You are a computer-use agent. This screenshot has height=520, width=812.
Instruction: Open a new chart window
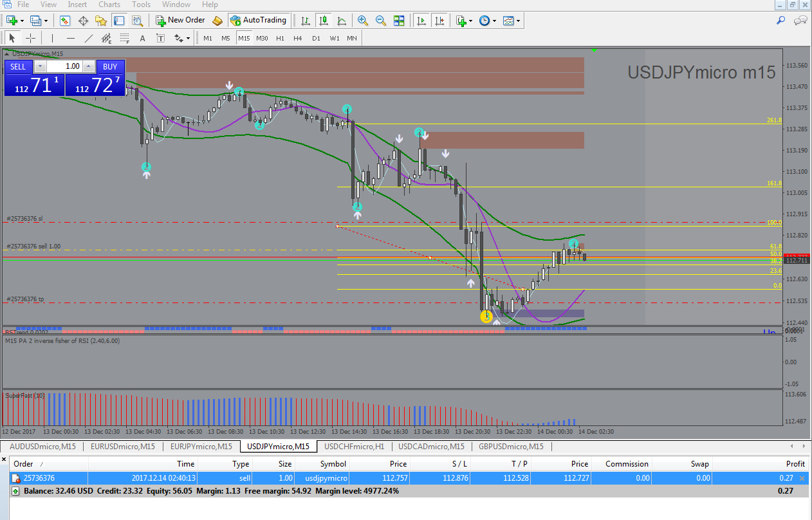(x=12, y=21)
